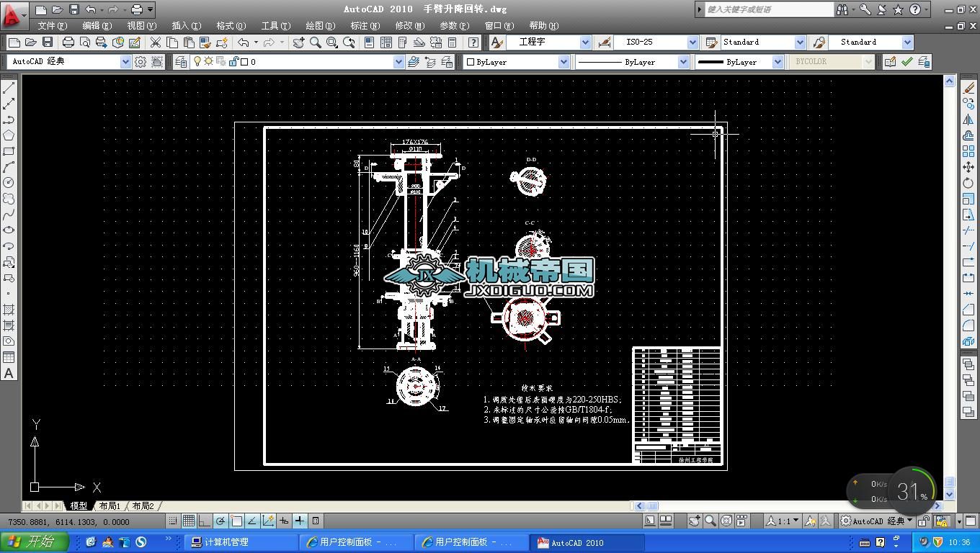
Task: Select the Spline draw tool
Action: coord(9,215)
